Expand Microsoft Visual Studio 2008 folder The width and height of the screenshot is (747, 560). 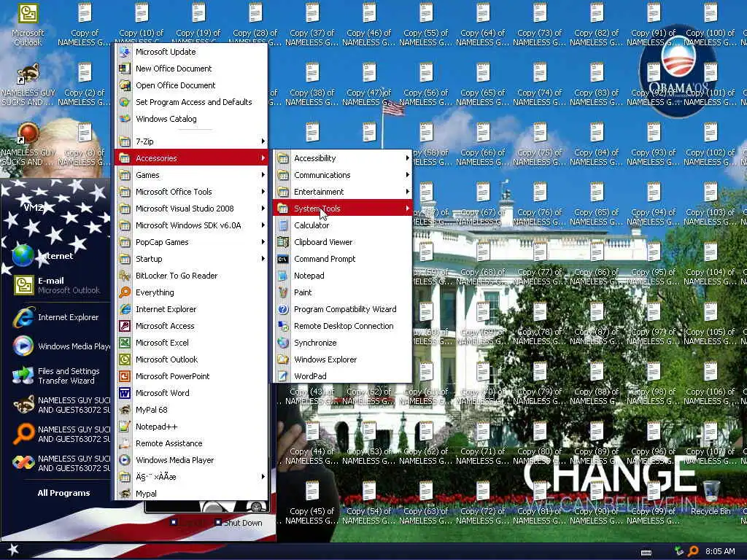(191, 208)
